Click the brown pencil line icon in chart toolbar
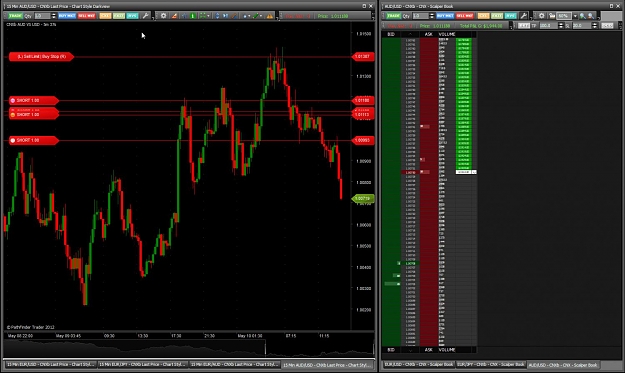Screen dimensions: 625x373 [x=234, y=16]
